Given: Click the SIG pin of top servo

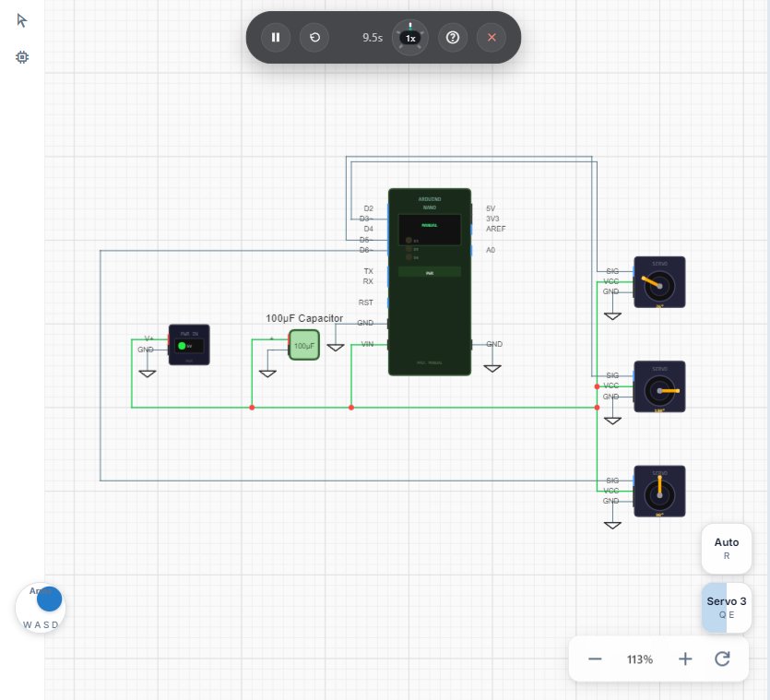Looking at the screenshot, I should pos(612,271).
